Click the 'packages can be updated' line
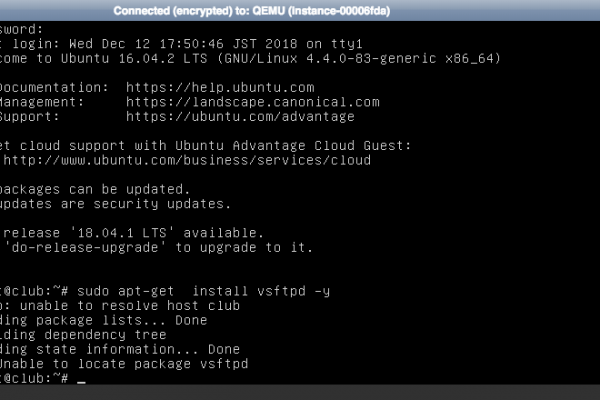This screenshot has height=400, width=600. 95,189
